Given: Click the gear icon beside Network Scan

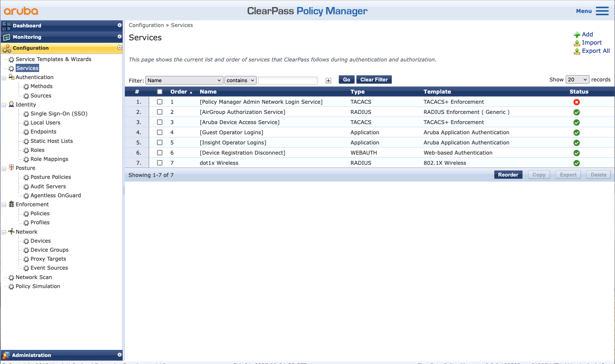Looking at the screenshot, I should coord(11,278).
